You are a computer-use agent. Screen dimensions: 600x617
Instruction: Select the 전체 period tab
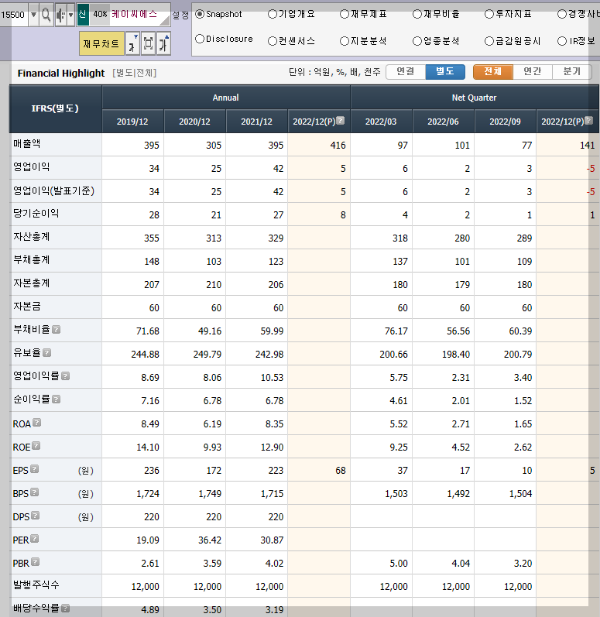point(493,72)
